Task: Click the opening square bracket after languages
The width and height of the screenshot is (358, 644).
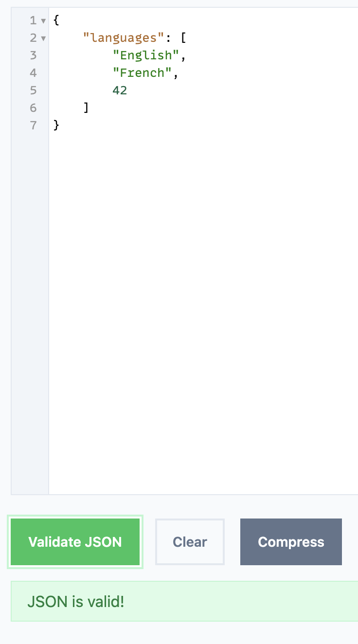Action: pos(183,38)
